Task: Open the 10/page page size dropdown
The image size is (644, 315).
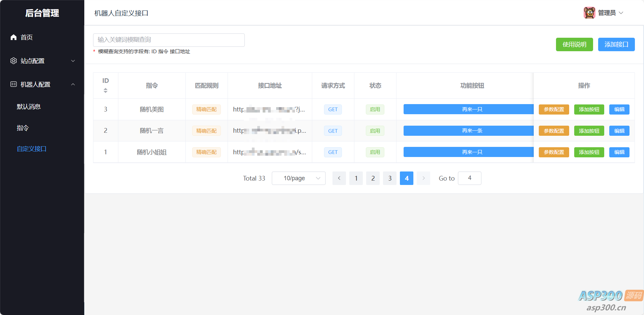Action: click(x=298, y=178)
